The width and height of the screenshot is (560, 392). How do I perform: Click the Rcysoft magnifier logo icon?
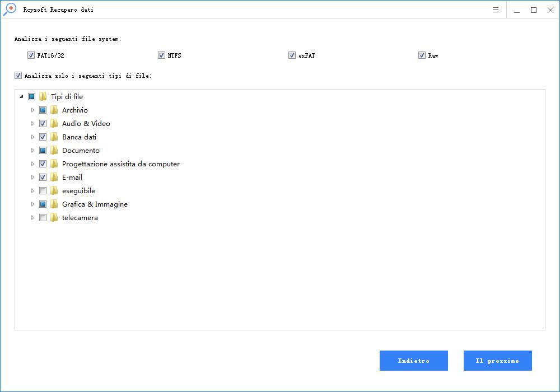pos(10,9)
